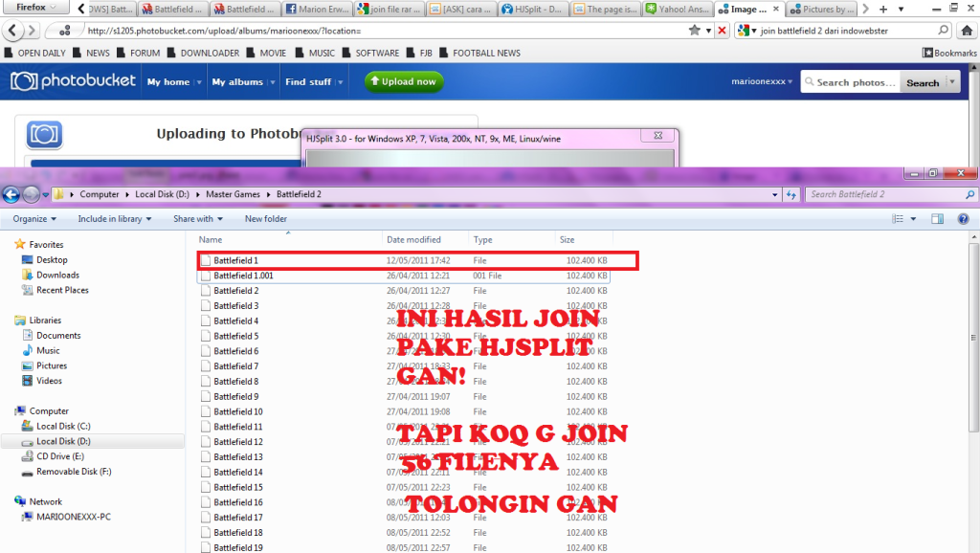Switch to HJSplit browser tab

532,9
